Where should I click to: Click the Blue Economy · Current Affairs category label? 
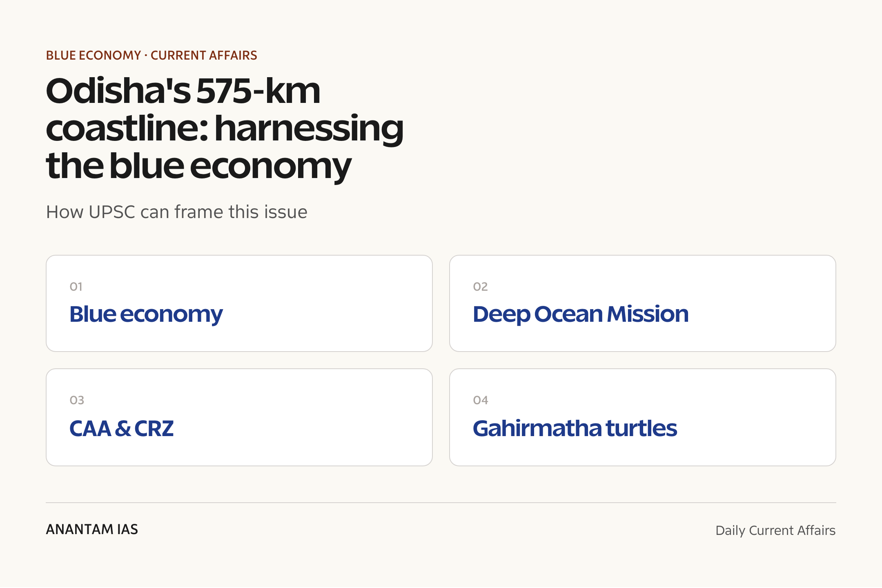coord(151,56)
